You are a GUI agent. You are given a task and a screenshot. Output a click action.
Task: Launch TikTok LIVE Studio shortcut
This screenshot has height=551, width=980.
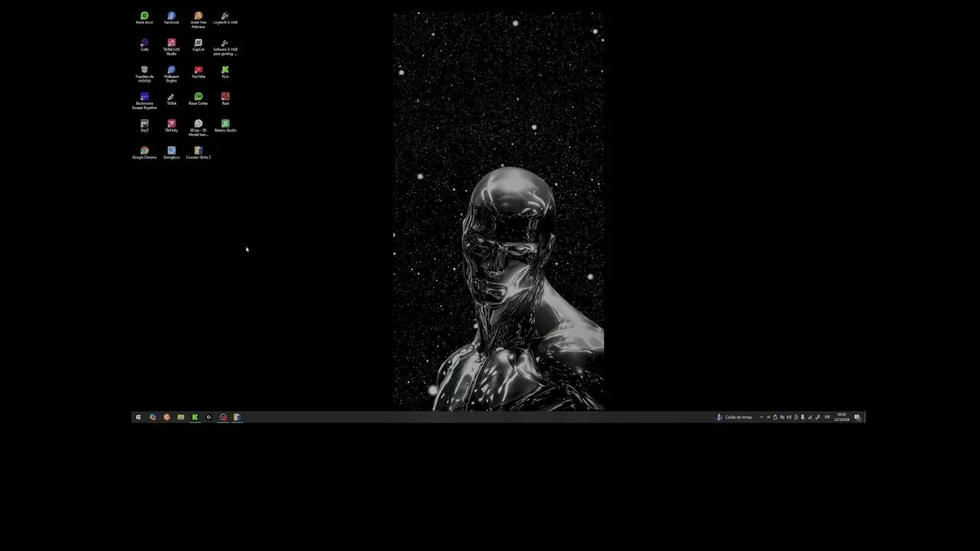click(x=171, y=47)
